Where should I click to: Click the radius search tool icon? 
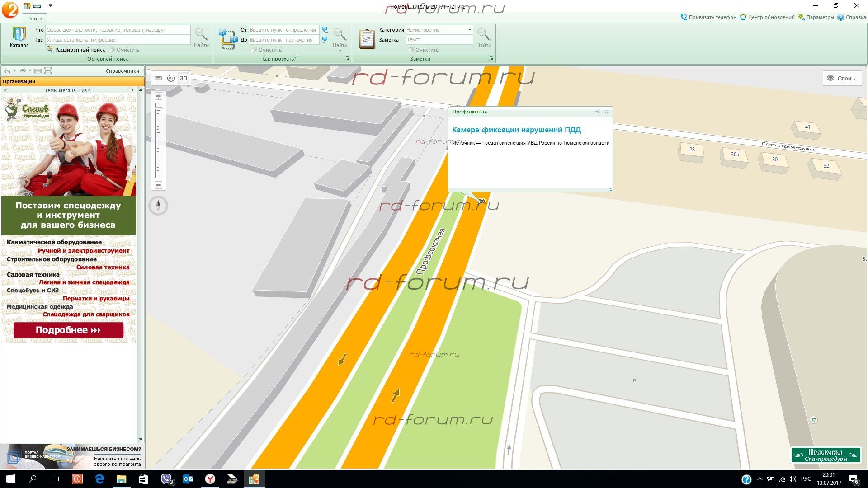click(x=170, y=78)
